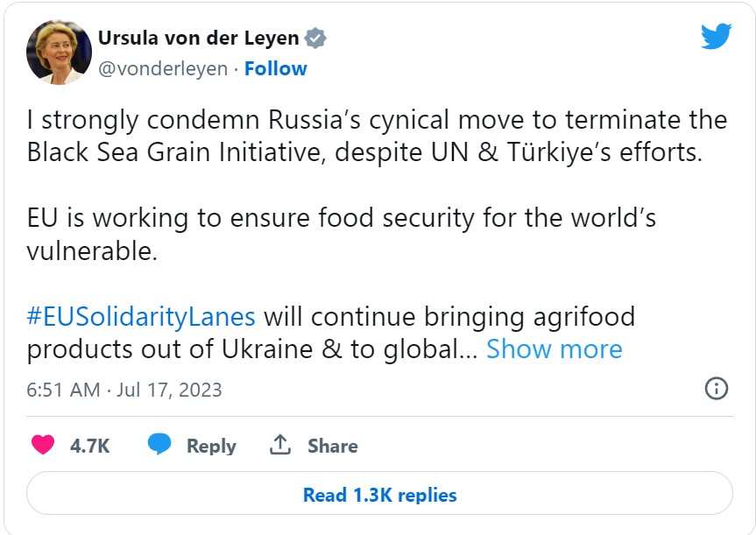Click the 4.7K likes count
Screen dimensions: 756x535
pyautogui.click(x=89, y=446)
